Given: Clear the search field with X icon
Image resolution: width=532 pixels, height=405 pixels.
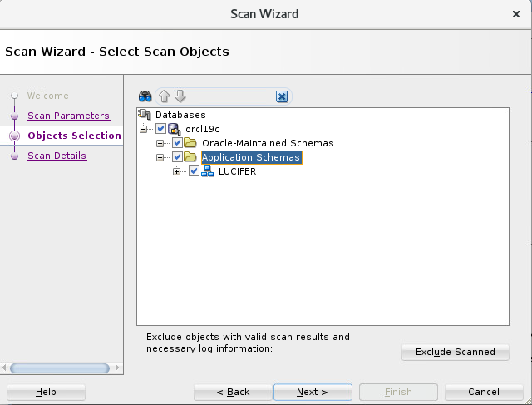Looking at the screenshot, I should click(x=282, y=96).
